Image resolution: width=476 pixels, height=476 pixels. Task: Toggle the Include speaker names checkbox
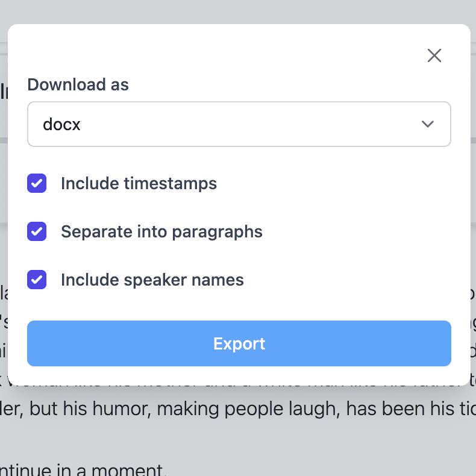(x=37, y=280)
